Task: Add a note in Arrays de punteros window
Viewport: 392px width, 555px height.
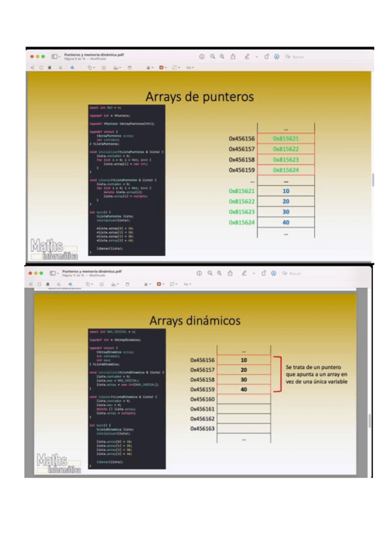Action: coord(130,67)
